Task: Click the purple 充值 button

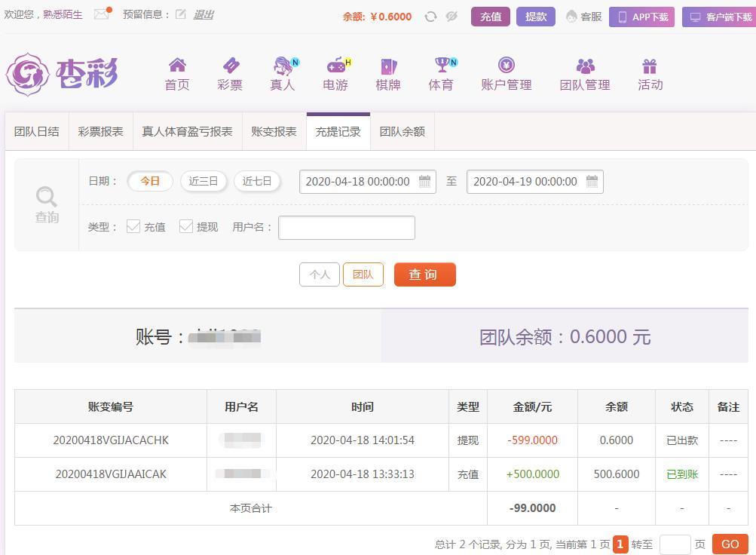Action: (x=491, y=17)
